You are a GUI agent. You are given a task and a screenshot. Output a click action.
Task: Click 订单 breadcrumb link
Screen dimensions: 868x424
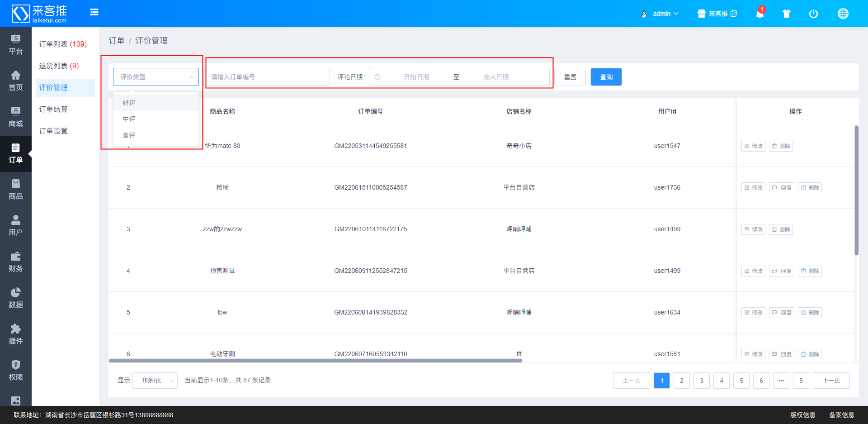coord(116,41)
